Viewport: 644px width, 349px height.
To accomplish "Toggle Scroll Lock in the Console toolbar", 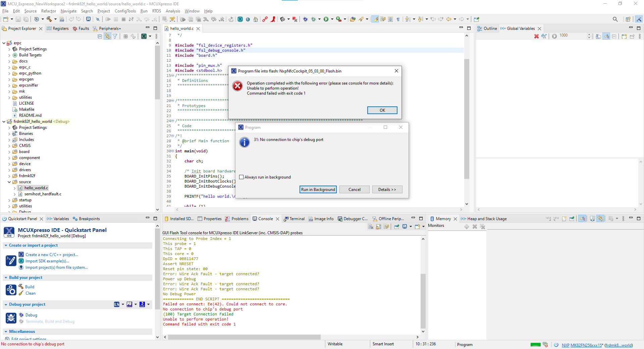I will click(x=378, y=227).
